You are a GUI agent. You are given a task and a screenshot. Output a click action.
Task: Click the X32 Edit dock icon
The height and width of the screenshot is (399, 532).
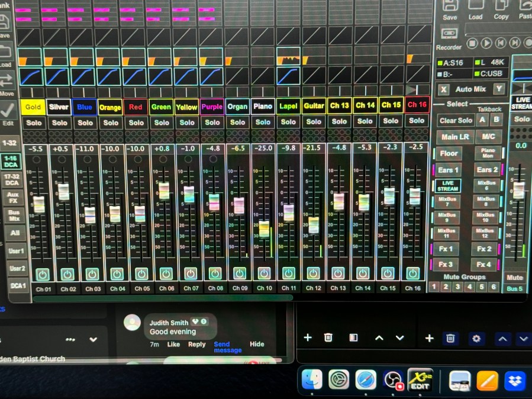(x=420, y=379)
